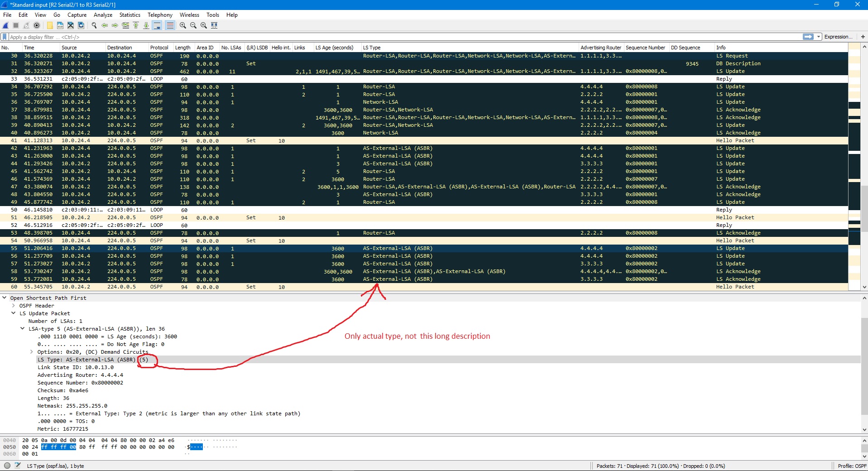The image size is (868, 471).
Task: Click the Profile: OSPF status entry
Action: [852, 466]
